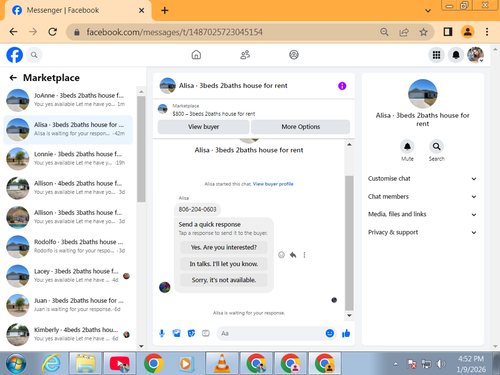Open Allison 4beds 2baths chat
This screenshot has width=500, height=375.
[x=68, y=188]
